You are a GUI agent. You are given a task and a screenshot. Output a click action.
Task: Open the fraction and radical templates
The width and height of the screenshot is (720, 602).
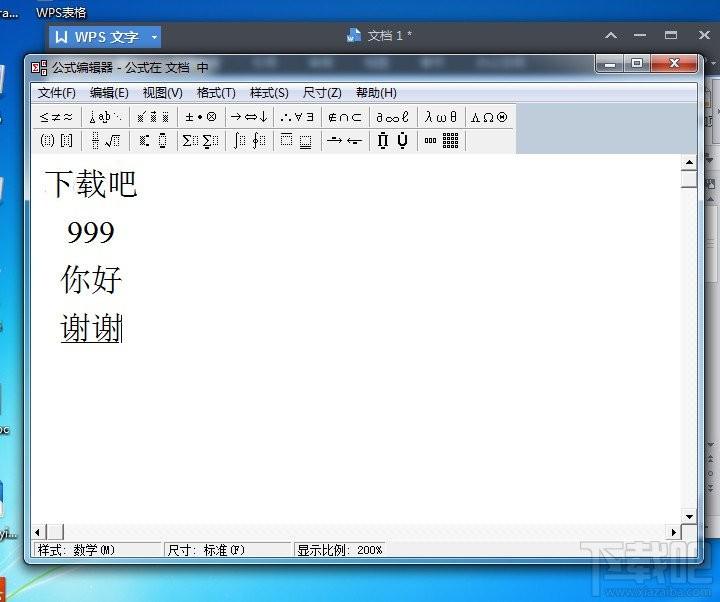click(105, 141)
